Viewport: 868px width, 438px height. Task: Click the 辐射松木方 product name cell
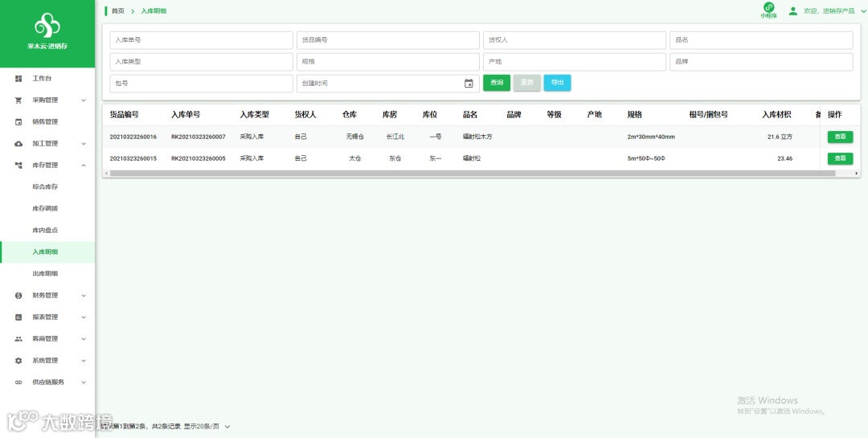(477, 137)
